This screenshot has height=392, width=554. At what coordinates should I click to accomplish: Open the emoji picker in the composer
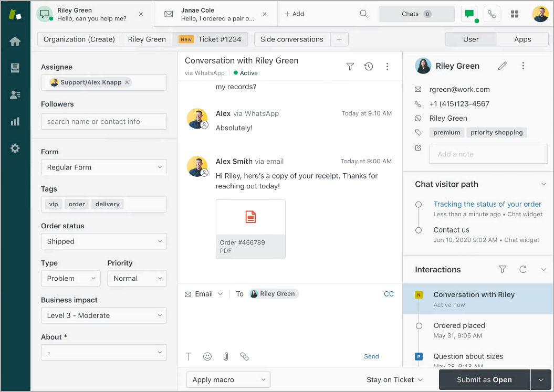click(x=207, y=356)
